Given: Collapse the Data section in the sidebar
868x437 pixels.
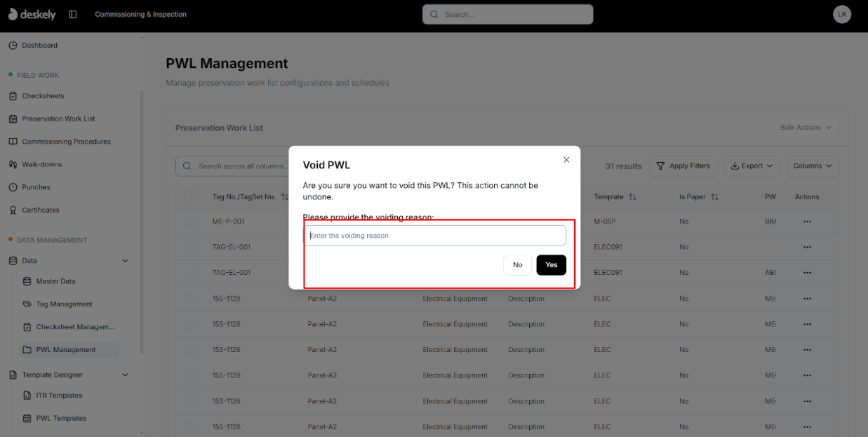Looking at the screenshot, I should pos(125,260).
